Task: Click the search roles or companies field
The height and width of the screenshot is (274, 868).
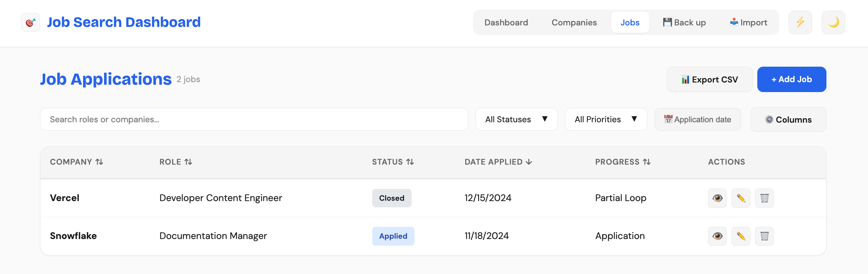Action: [254, 119]
